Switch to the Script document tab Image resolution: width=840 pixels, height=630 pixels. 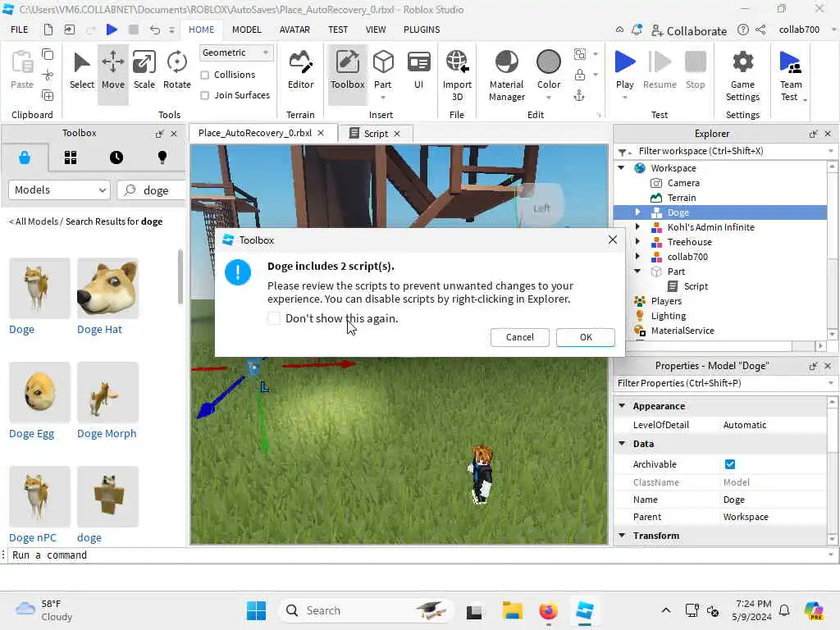coord(376,134)
